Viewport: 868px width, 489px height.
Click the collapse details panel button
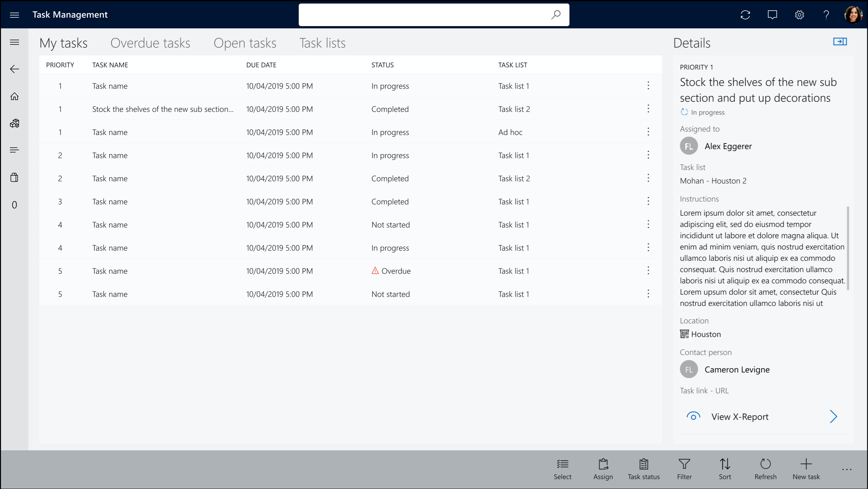pyautogui.click(x=841, y=42)
